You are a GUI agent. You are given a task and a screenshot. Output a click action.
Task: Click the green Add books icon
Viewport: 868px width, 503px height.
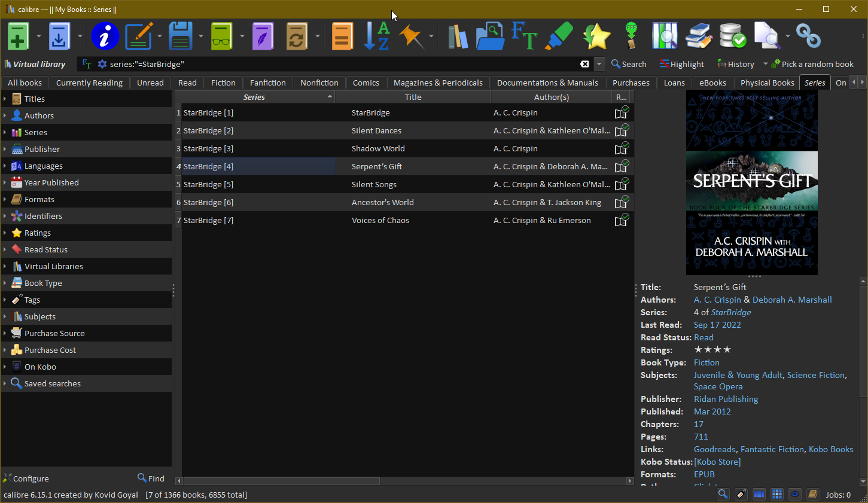[18, 36]
